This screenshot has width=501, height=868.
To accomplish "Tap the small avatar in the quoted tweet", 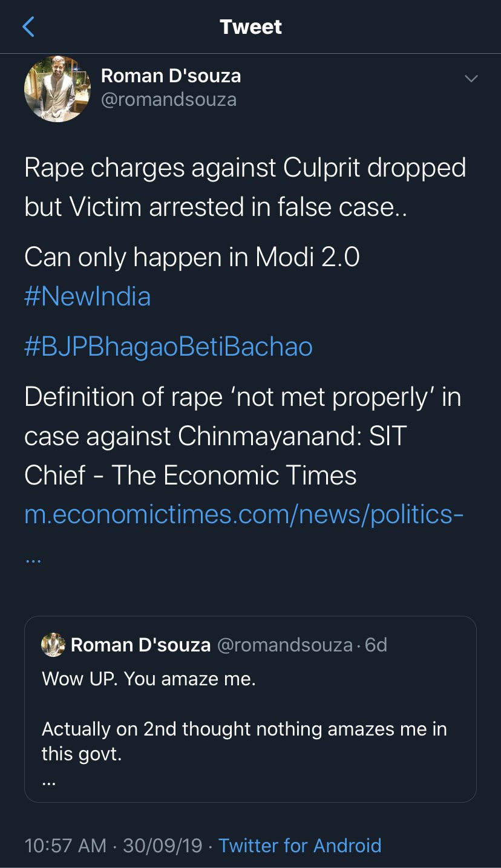I will coord(53,645).
